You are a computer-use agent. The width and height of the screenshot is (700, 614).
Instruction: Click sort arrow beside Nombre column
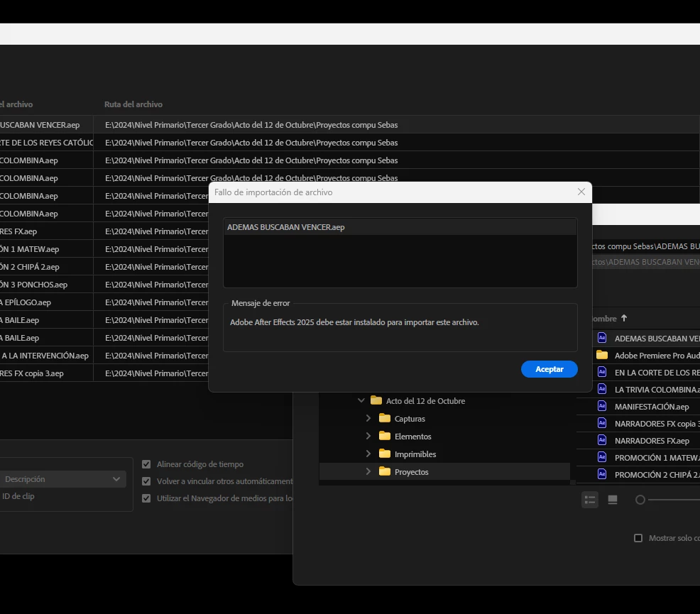click(624, 318)
